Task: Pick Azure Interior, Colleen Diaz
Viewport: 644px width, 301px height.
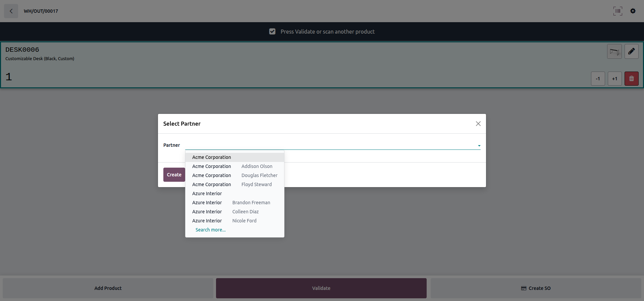Action: pos(235,212)
